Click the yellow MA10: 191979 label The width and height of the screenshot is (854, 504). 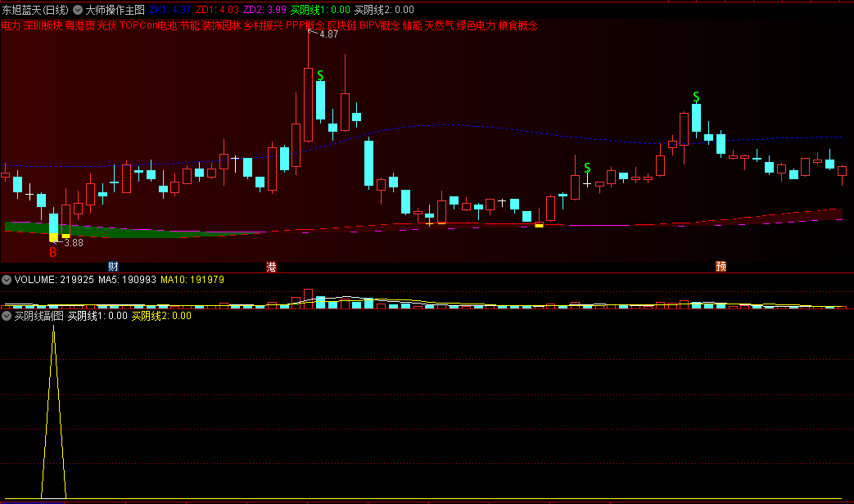(x=192, y=280)
